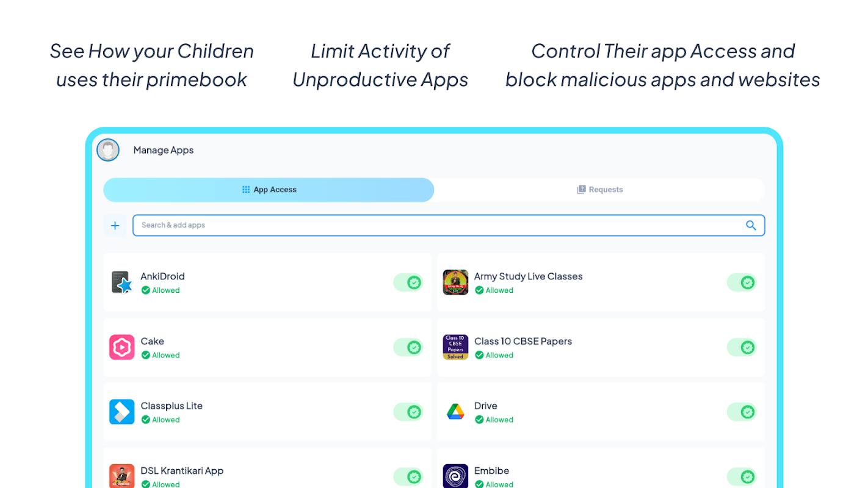The width and height of the screenshot is (868, 488).
Task: Click the Embibe app icon
Action: (x=455, y=476)
